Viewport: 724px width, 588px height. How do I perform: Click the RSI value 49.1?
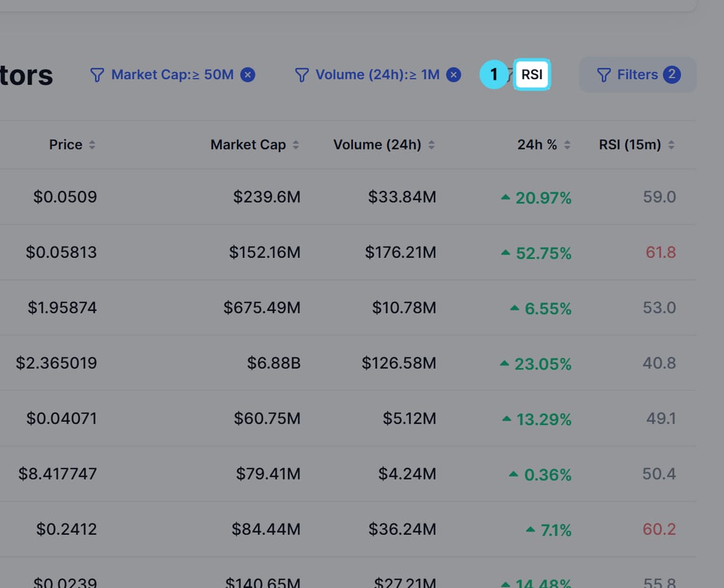(662, 419)
